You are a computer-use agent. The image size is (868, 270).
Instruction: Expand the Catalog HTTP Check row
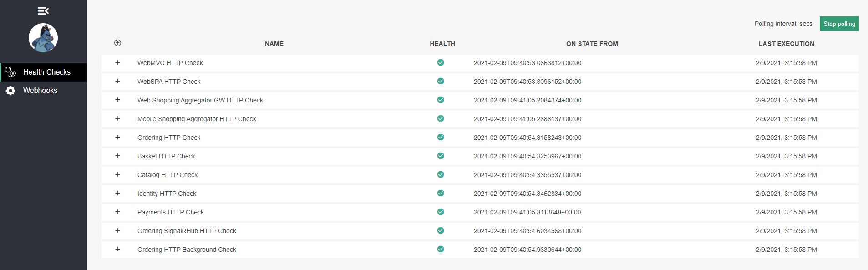[x=117, y=174]
